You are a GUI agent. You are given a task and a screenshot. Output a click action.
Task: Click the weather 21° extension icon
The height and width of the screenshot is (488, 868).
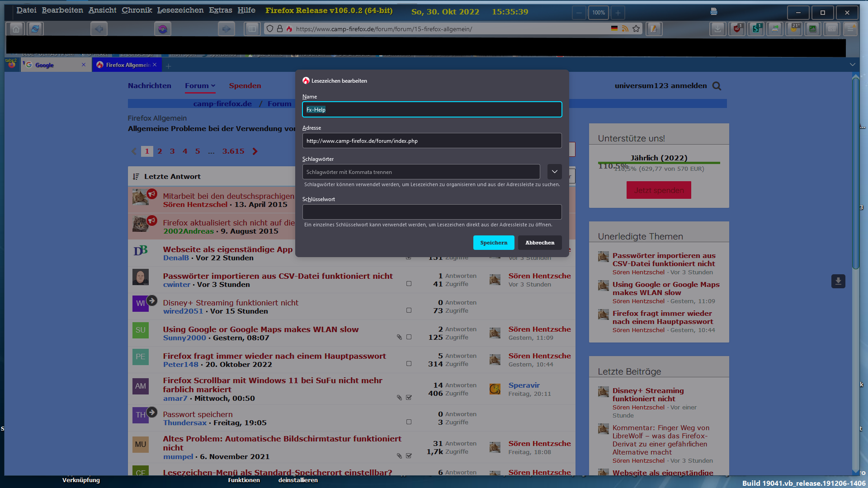click(794, 29)
